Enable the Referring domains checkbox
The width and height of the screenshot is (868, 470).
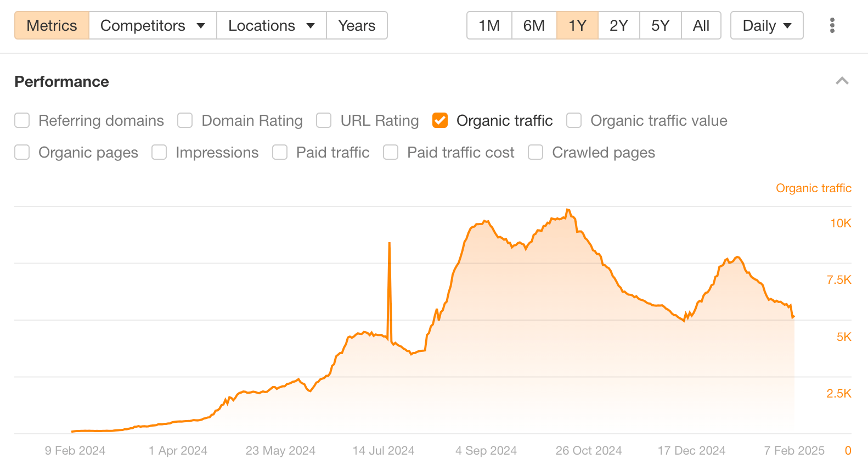(x=22, y=120)
